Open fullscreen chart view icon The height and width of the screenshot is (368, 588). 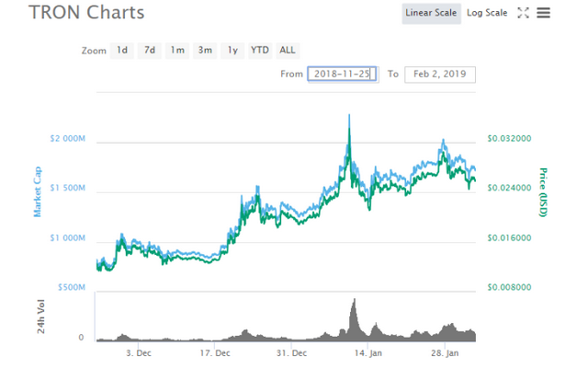point(523,13)
